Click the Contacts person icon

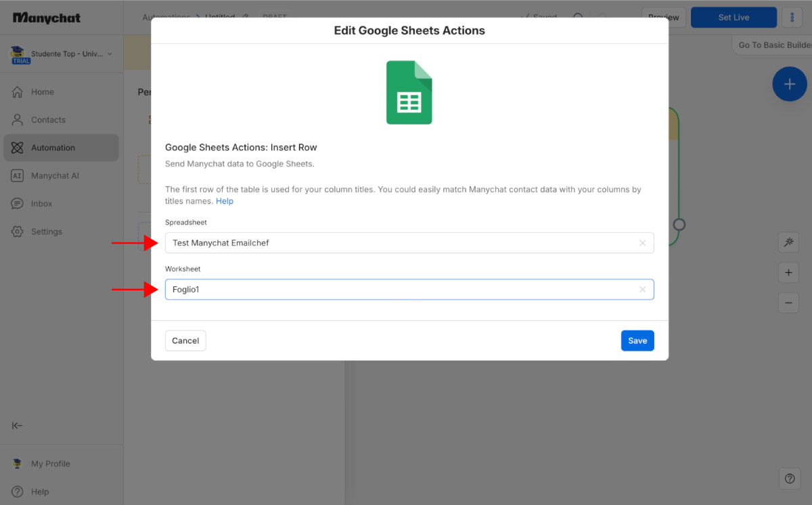point(18,120)
